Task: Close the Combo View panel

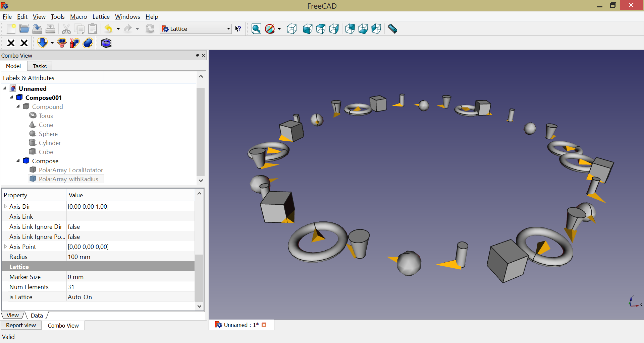Action: point(203,56)
